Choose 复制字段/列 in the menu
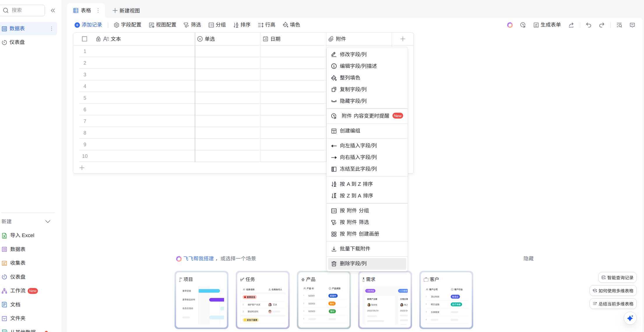The height and width of the screenshot is (332, 644). tap(367, 89)
